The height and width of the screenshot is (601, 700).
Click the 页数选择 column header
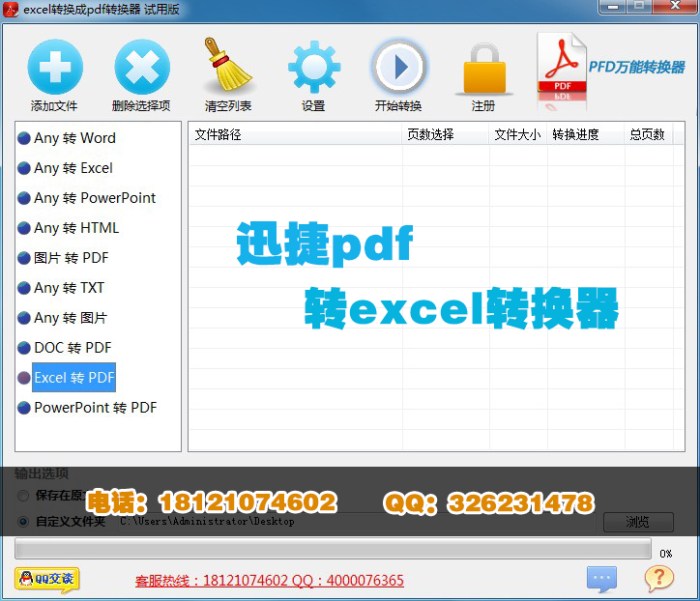click(446, 134)
